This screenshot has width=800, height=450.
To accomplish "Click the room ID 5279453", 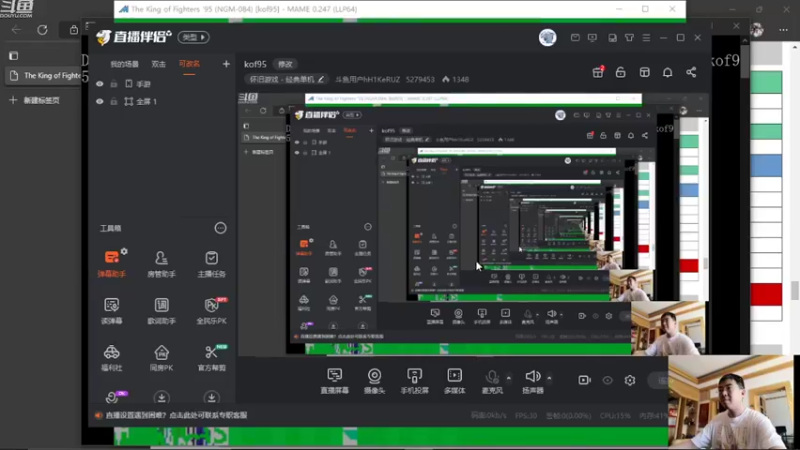I will pos(420,80).
